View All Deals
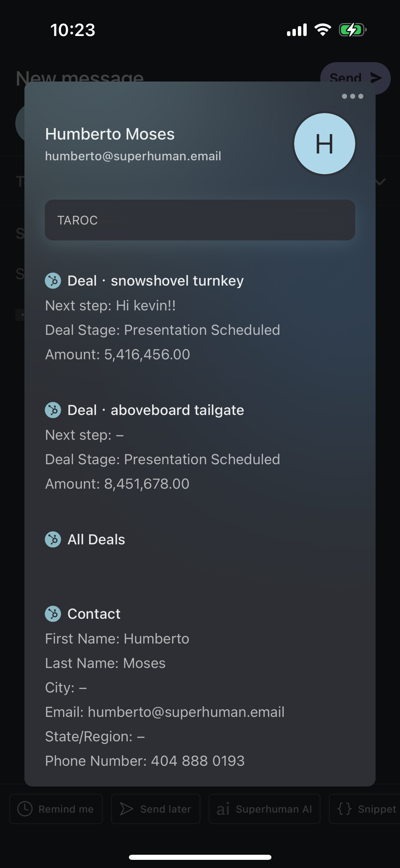 click(96, 540)
